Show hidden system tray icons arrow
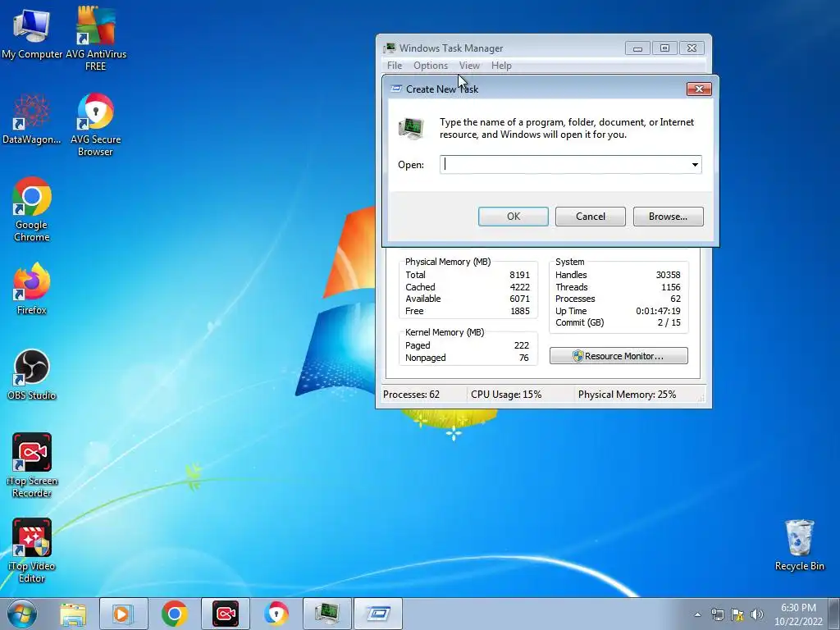The width and height of the screenshot is (840, 630). [697, 614]
